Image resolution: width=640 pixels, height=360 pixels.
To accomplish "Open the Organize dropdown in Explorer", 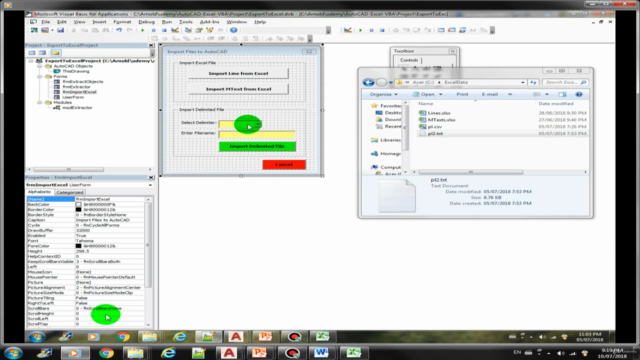I will 383,94.
